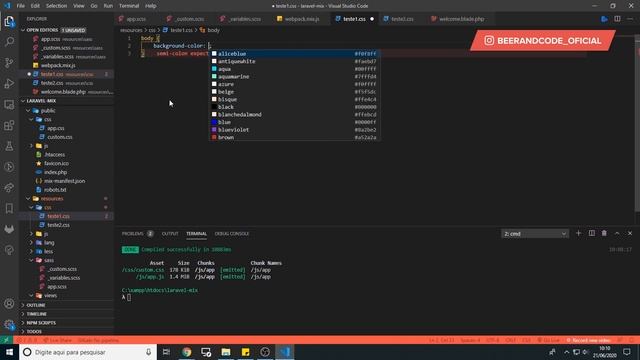640x360 pixels.
Task: Switch to app.scss editor tab
Action: click(136, 19)
